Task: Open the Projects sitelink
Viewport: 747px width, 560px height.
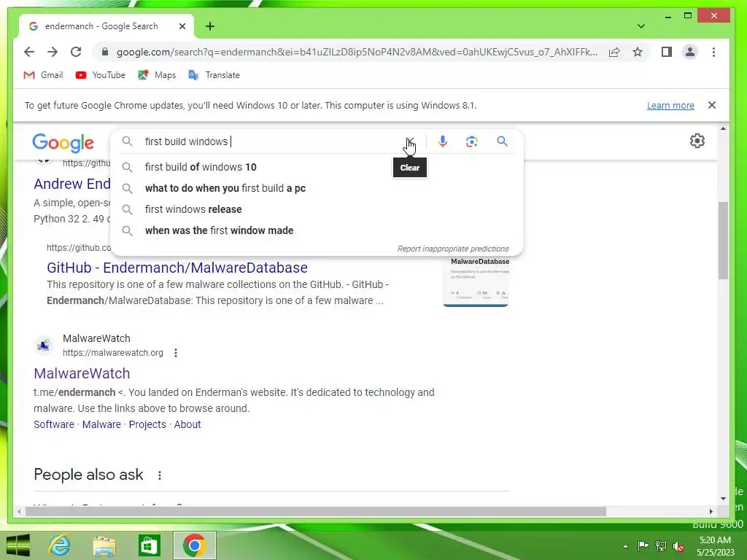Action: click(x=147, y=424)
